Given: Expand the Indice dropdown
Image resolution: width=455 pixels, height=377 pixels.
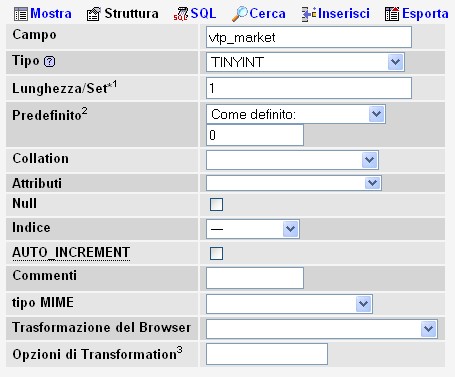Looking at the screenshot, I should (253, 229).
